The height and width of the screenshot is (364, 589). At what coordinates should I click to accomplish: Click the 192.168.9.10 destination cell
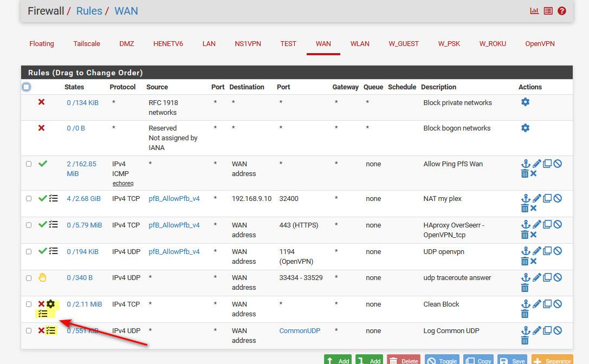tap(251, 198)
